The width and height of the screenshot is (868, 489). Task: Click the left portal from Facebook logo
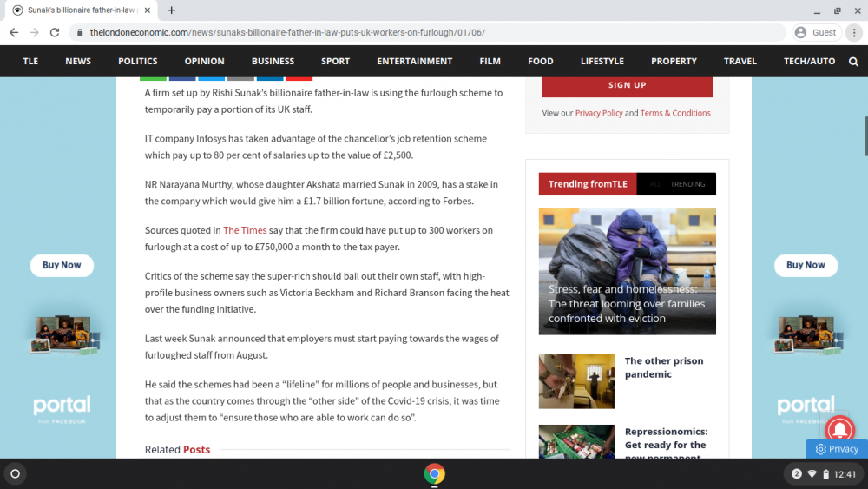click(x=62, y=410)
